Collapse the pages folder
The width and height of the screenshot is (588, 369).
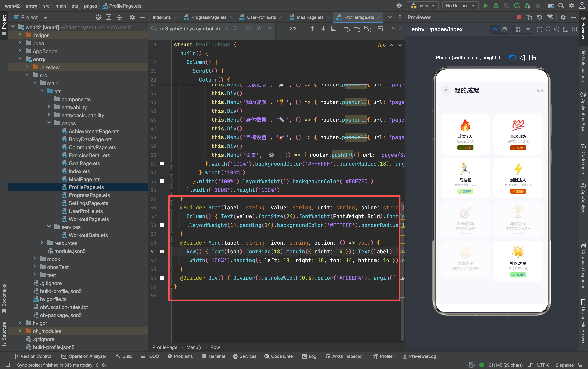click(49, 123)
